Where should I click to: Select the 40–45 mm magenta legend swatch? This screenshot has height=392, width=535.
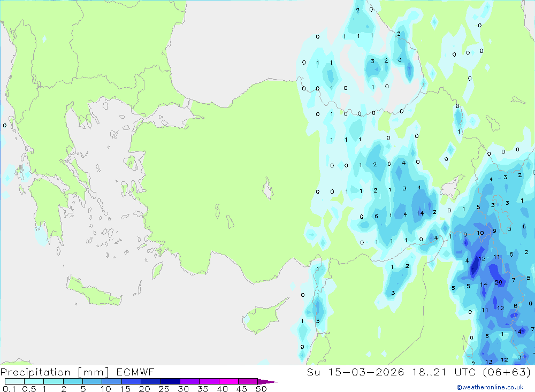[228, 381]
